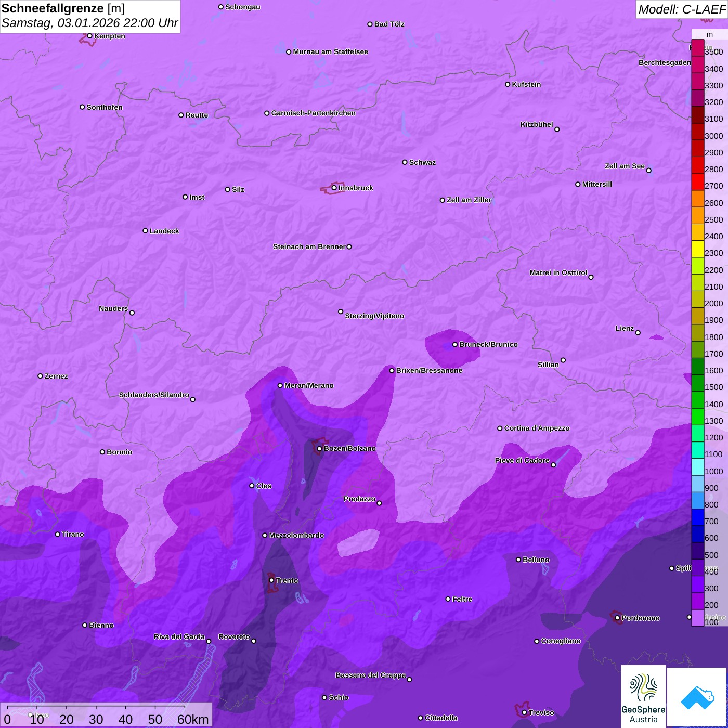This screenshot has height=728, width=728.
Task: Click the 'Meran/Merano' label
Action: pos(309,385)
